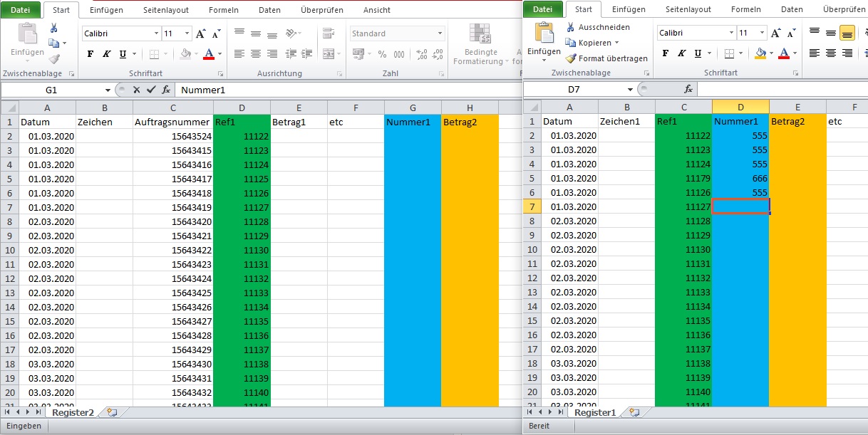Click the increase decimal icon in the Zahl group

[421, 54]
